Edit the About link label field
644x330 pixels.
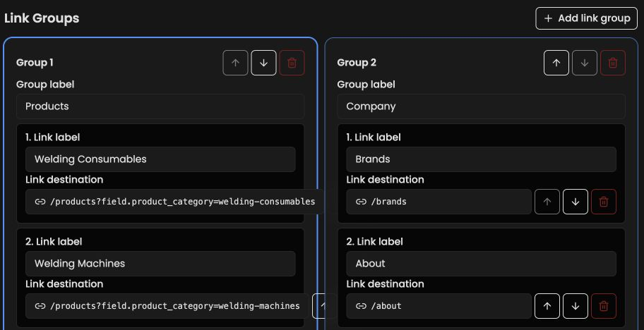coord(481,264)
